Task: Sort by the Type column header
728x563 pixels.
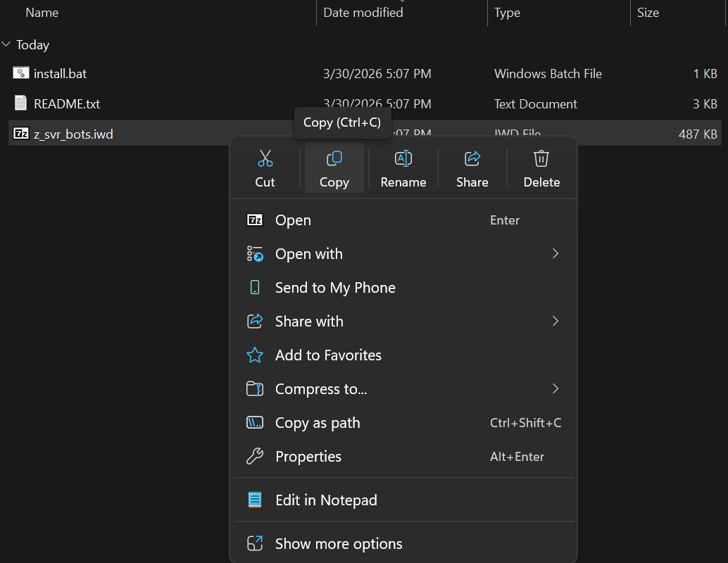Action: point(507,13)
